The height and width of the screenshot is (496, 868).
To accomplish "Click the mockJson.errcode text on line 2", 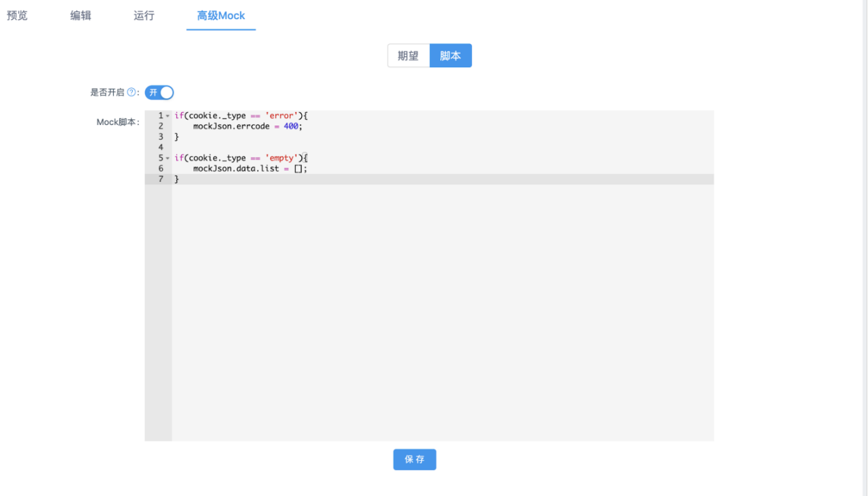I will point(231,126).
